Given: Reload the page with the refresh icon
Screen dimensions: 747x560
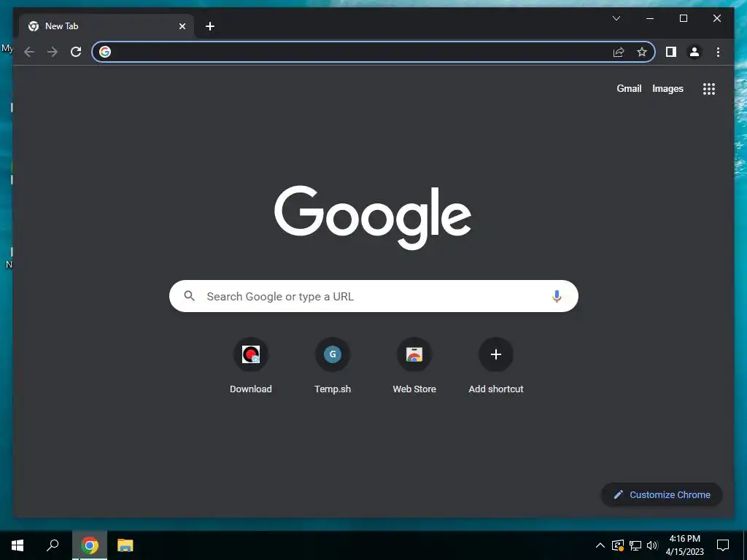Looking at the screenshot, I should click(x=76, y=52).
